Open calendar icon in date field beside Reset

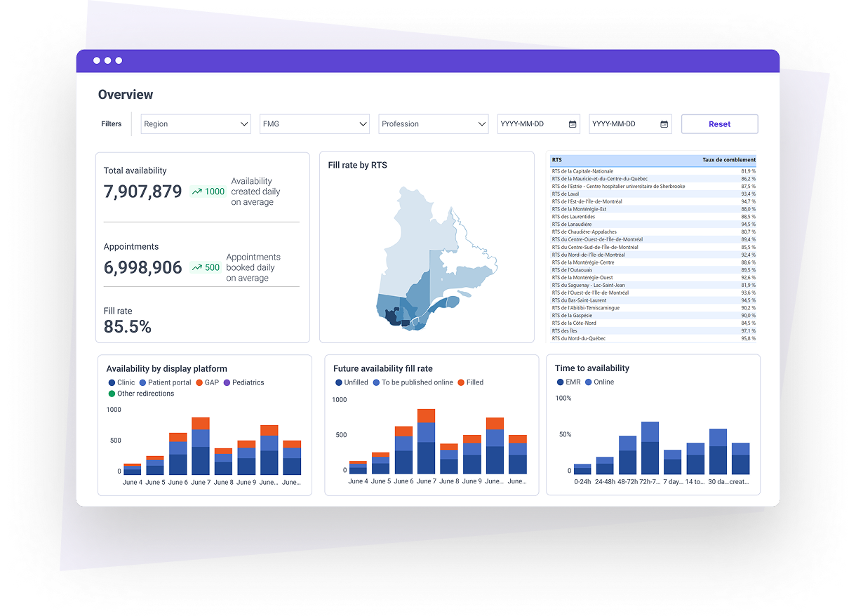(664, 124)
